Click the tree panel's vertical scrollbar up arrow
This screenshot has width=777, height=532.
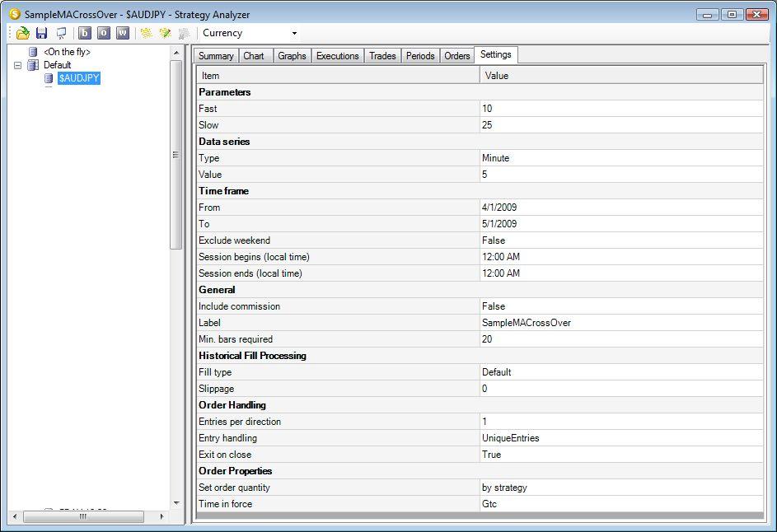176,52
